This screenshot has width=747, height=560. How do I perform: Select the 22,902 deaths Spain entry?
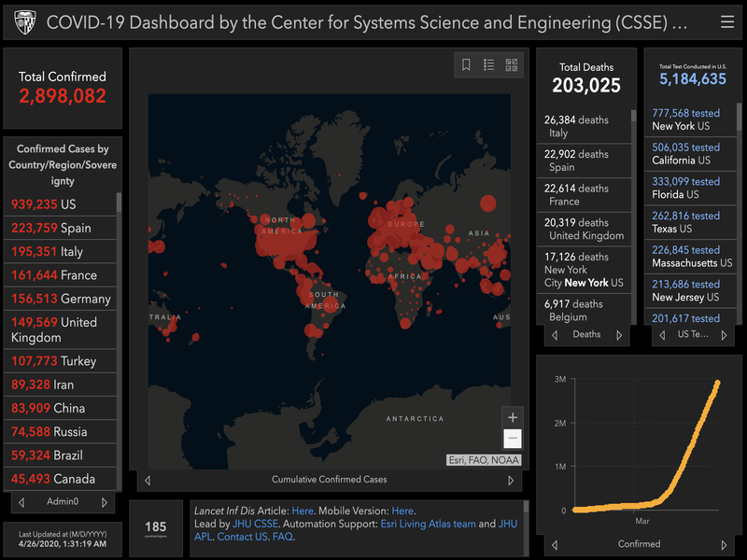585,161
